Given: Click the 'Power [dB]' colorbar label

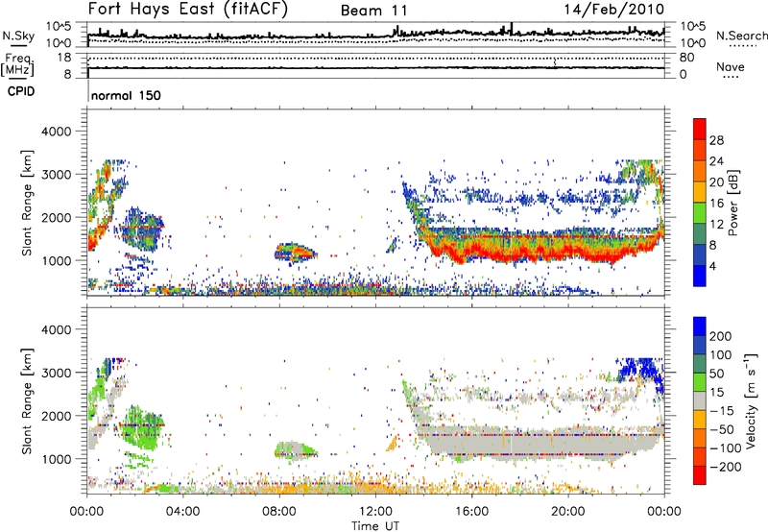Looking at the screenshot, I should point(732,203).
